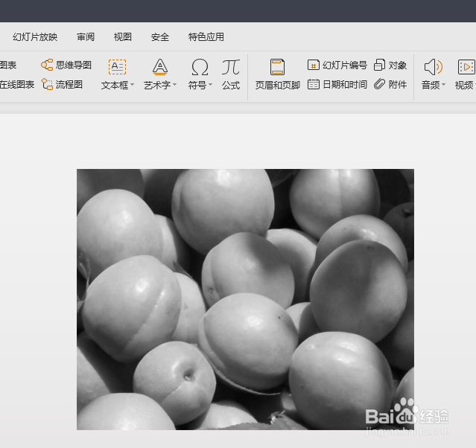
Task: Click the 对象 object icon
Action: pos(379,65)
